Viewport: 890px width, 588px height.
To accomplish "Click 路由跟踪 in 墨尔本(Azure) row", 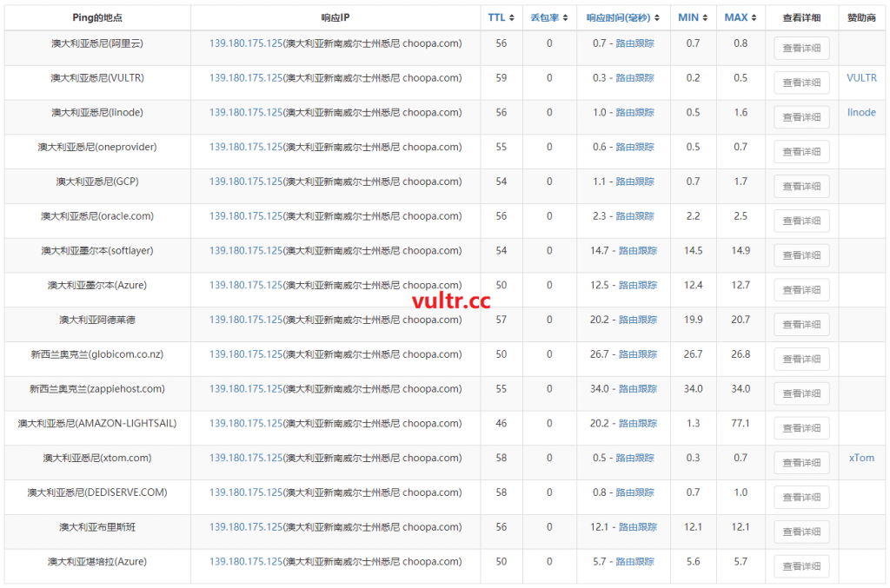I will click(x=637, y=285).
